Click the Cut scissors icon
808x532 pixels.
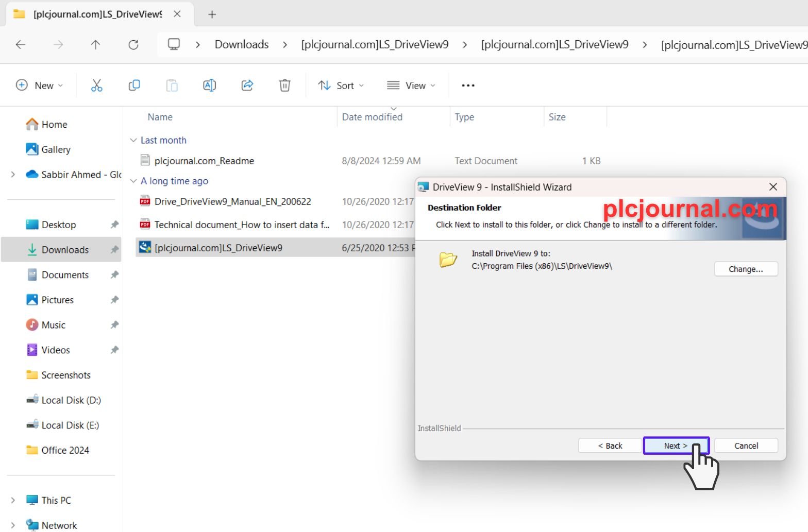click(x=96, y=85)
